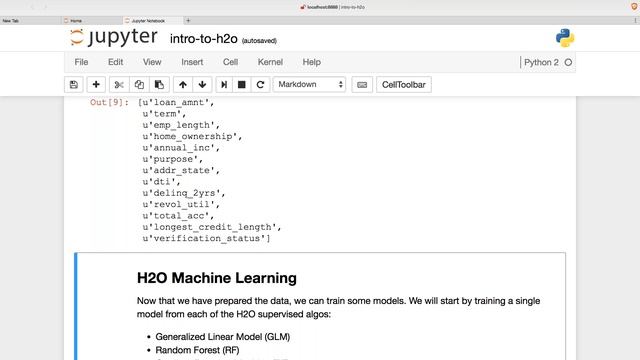Open the View menu
Image resolution: width=640 pixels, height=360 pixels.
point(152,62)
